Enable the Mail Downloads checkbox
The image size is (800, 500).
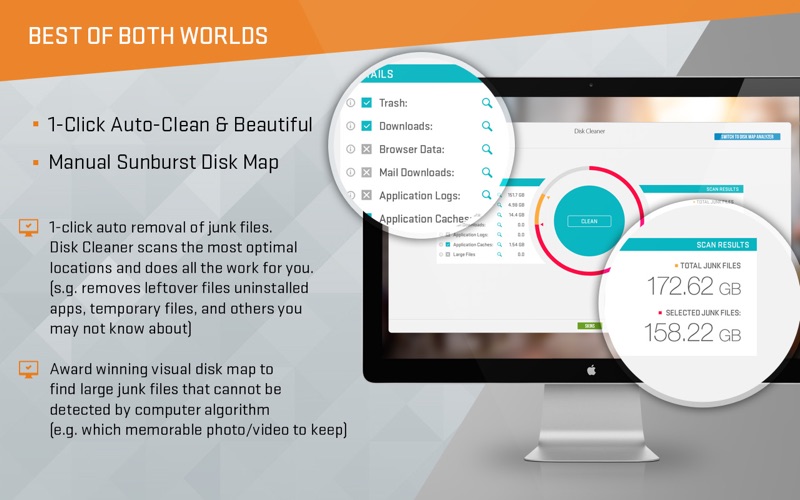[x=366, y=172]
